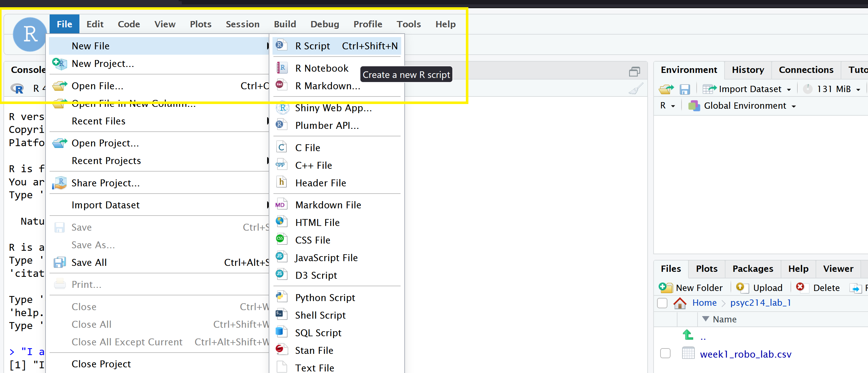The height and width of the screenshot is (373, 868).
Task: Open the Edit menu
Action: (95, 24)
